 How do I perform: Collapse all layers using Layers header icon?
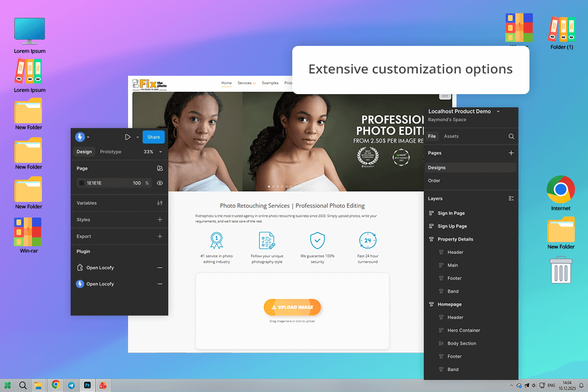[511, 198]
